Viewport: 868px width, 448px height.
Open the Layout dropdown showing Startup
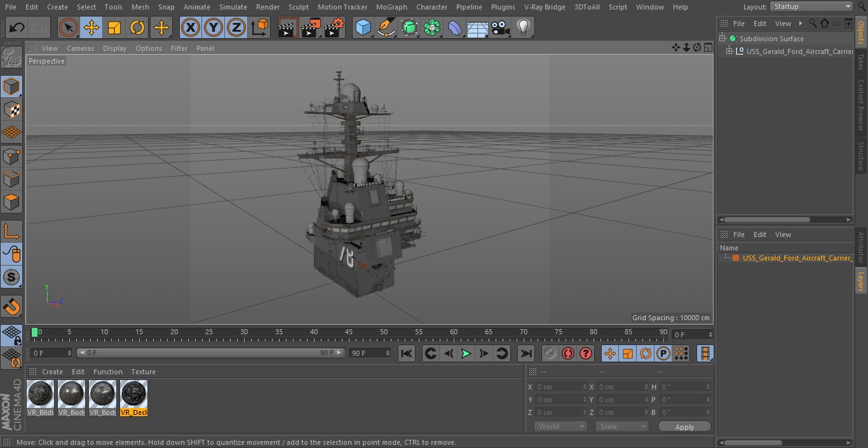tap(811, 6)
